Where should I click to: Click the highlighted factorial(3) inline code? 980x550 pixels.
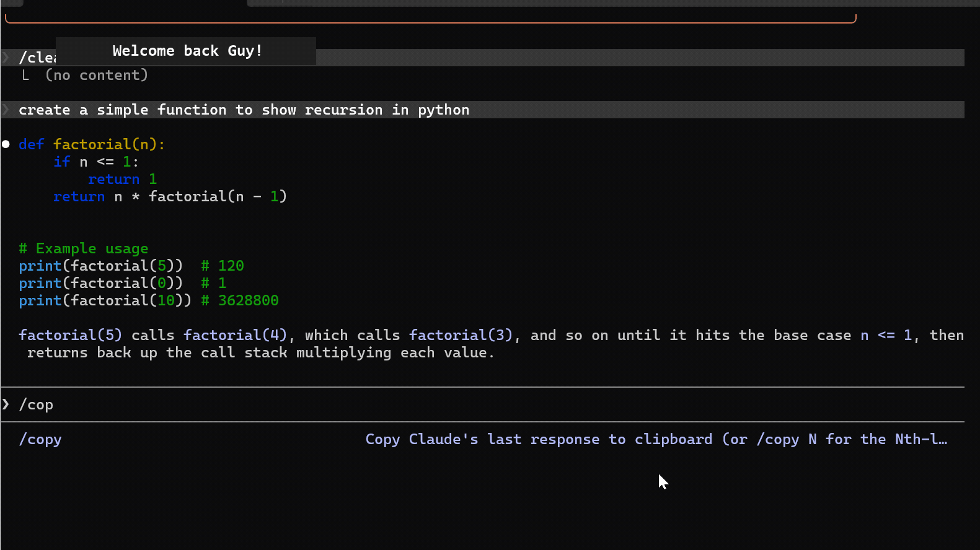click(461, 335)
